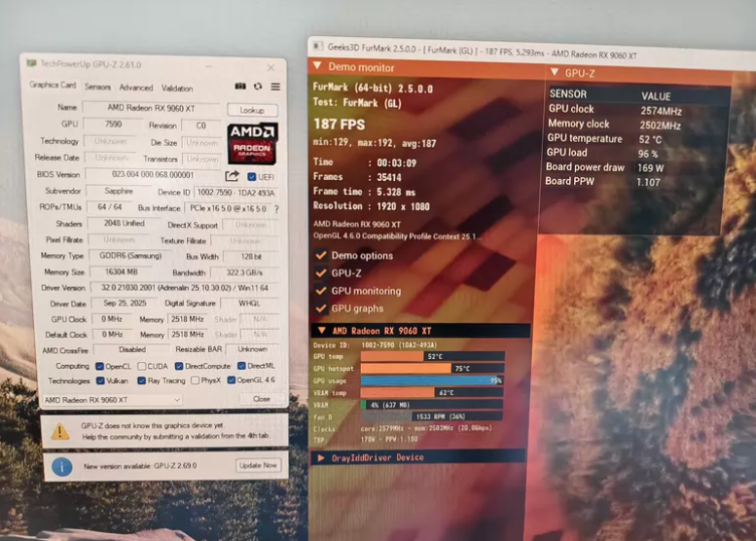Click the Lookup button
The width and height of the screenshot is (756, 541).
click(x=252, y=110)
